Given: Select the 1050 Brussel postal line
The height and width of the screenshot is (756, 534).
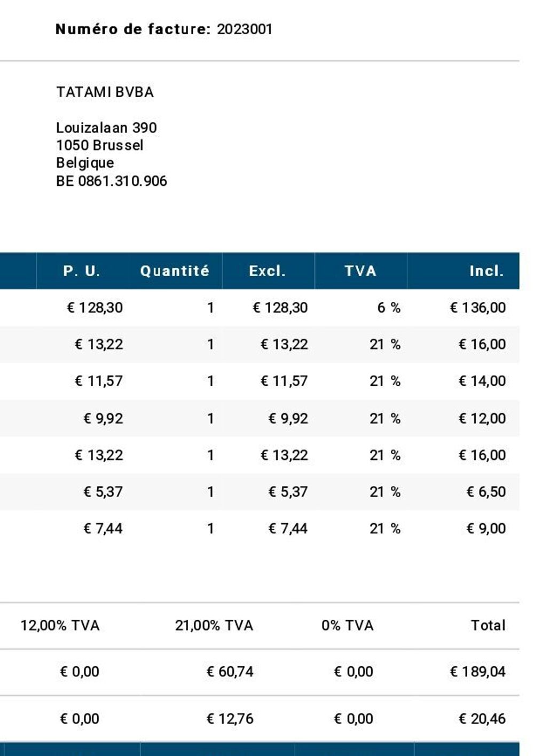Looking at the screenshot, I should point(100,145).
